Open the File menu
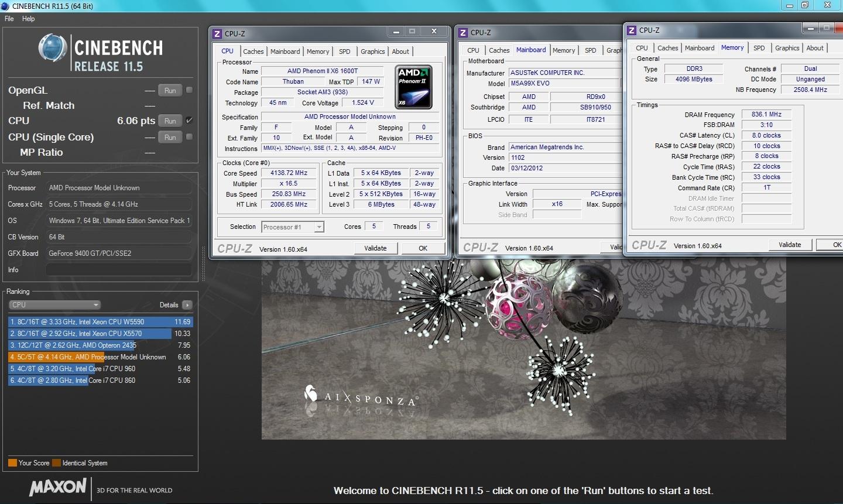Viewport: 843px width, 504px height. [9, 19]
